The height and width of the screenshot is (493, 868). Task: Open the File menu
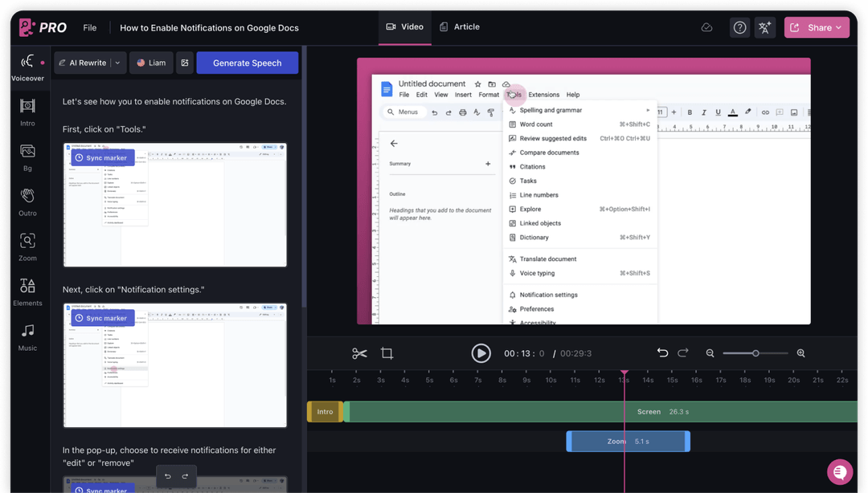click(x=90, y=27)
